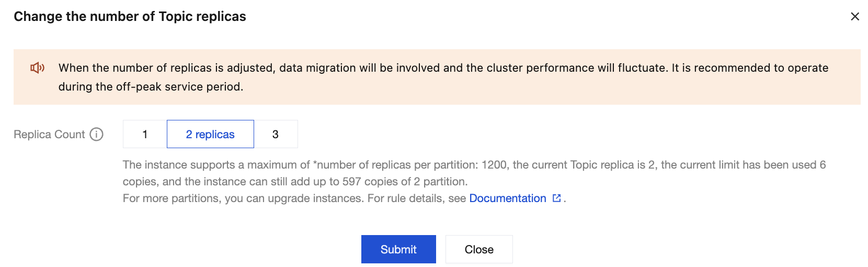The width and height of the screenshot is (868, 267).
Task: Click the Close button beside Submit
Action: click(479, 249)
